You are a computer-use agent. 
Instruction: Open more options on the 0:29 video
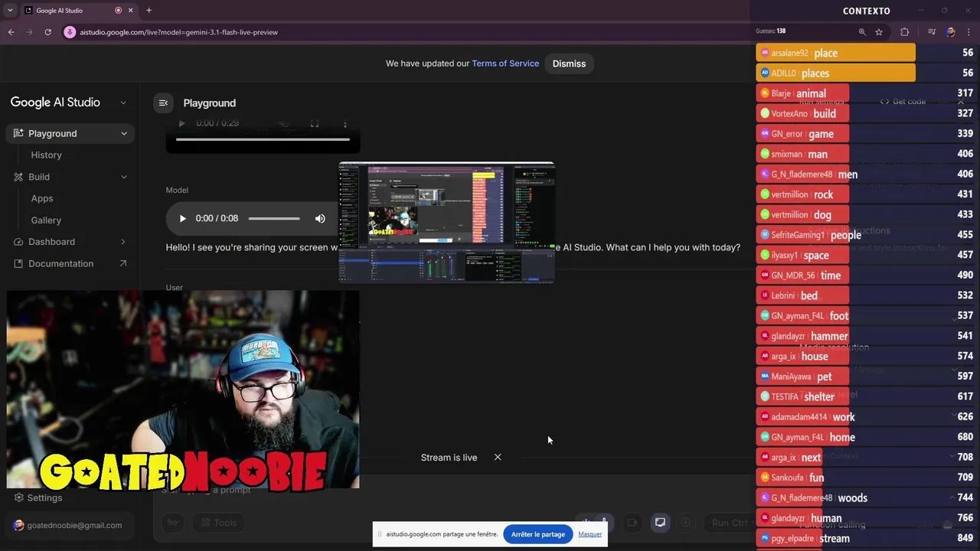pyautogui.click(x=345, y=123)
